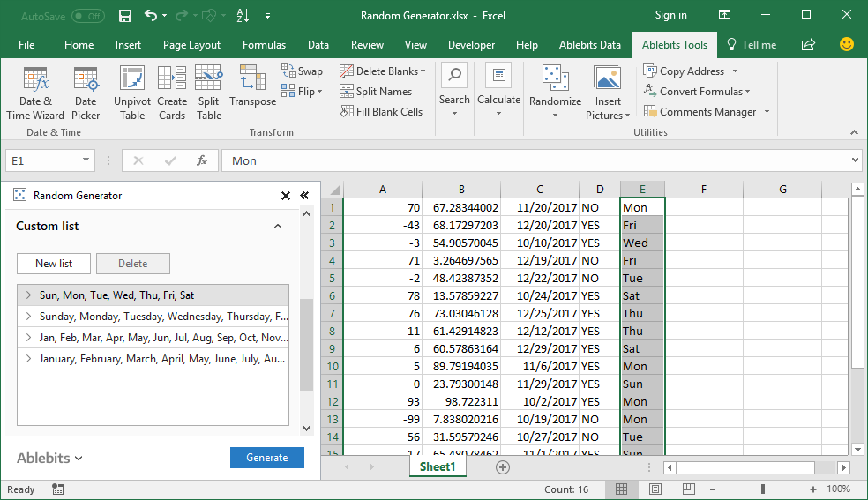
Task: Click the Insert Pictures icon
Action: (607, 78)
